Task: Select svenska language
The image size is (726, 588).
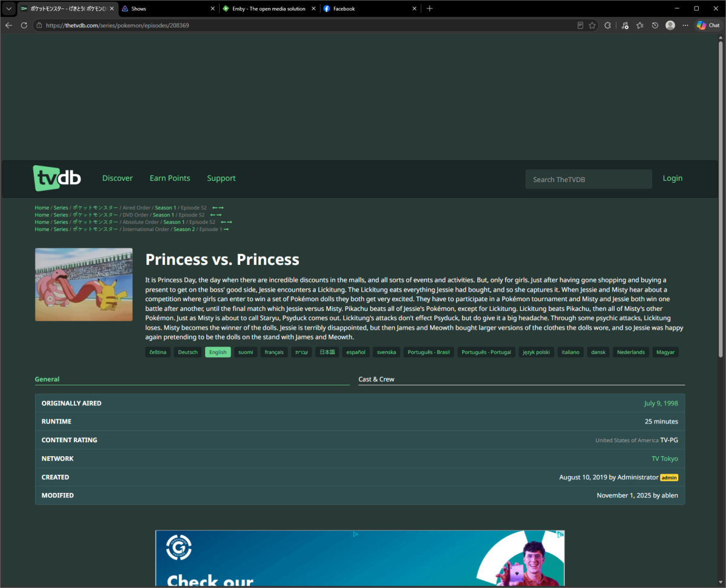Action: (x=387, y=352)
